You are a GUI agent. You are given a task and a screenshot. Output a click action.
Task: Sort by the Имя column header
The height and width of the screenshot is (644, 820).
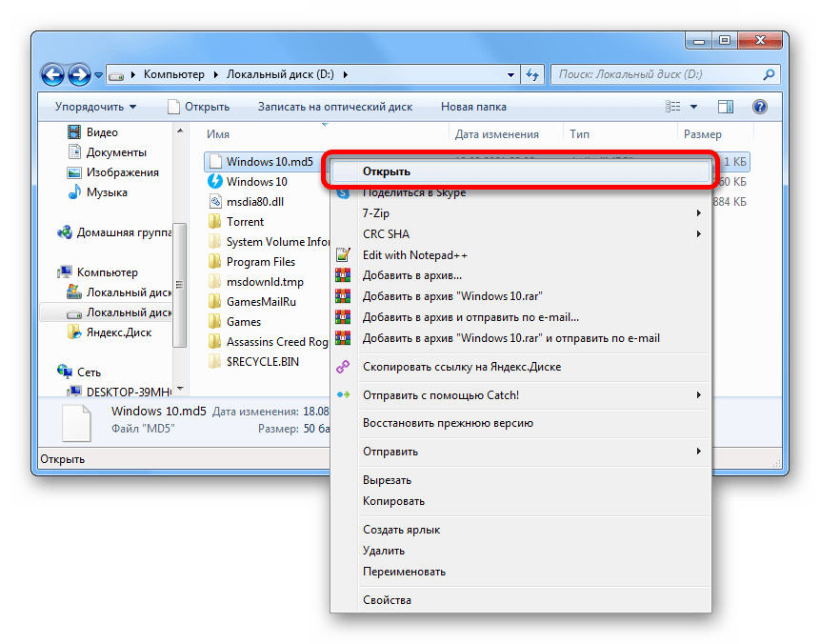point(217,134)
